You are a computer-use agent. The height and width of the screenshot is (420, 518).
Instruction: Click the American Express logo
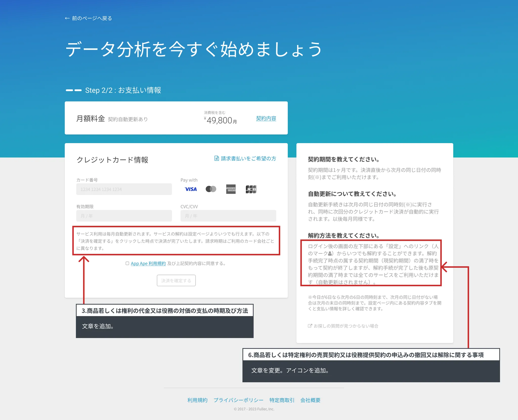pyautogui.click(x=231, y=189)
